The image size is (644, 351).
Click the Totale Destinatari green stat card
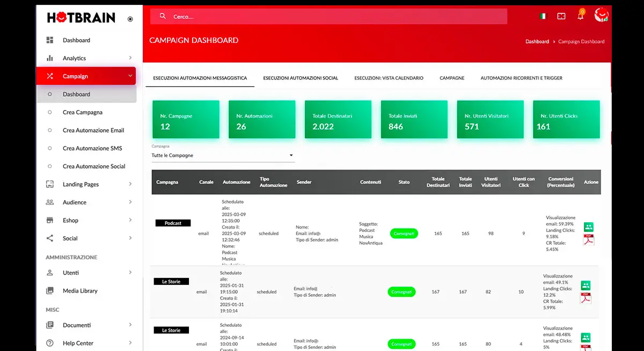pyautogui.click(x=338, y=120)
